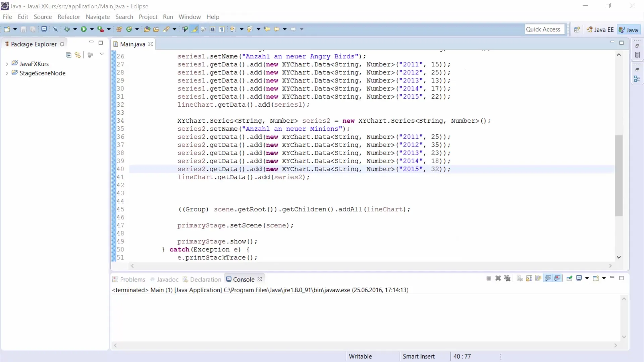Image resolution: width=644 pixels, height=362 pixels.
Task: Toggle Block Selection Mode icon
Action: [x=213, y=29]
